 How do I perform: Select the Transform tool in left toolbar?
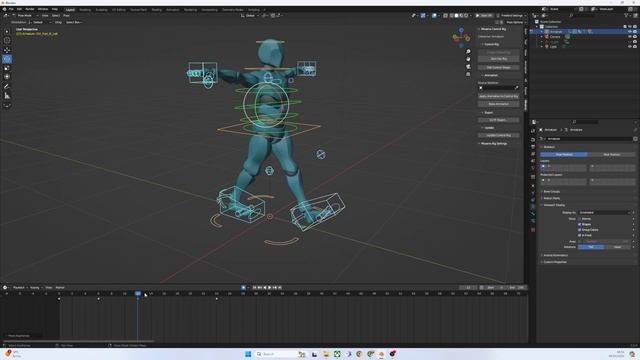(7, 77)
